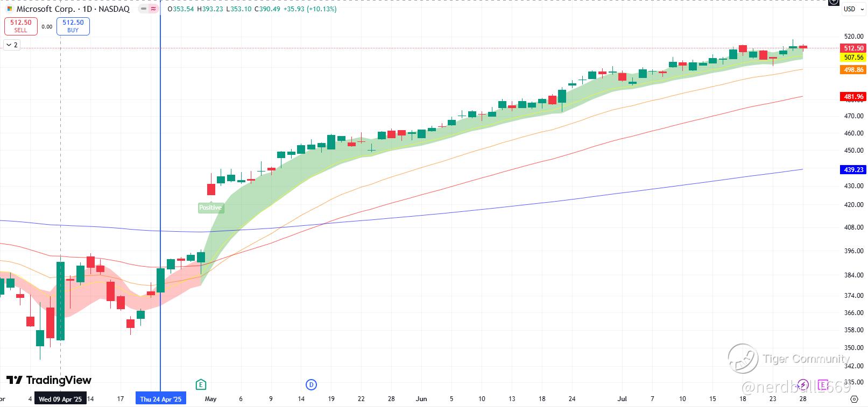Click the low value L353.10
868x407 pixels.
(239, 9)
